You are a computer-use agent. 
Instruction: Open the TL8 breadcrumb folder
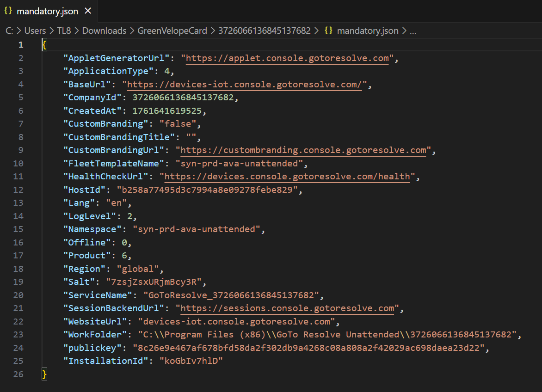(64, 31)
